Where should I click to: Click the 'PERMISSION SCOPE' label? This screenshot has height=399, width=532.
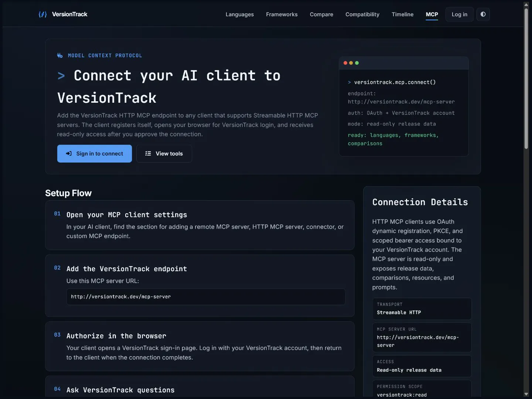399,386
